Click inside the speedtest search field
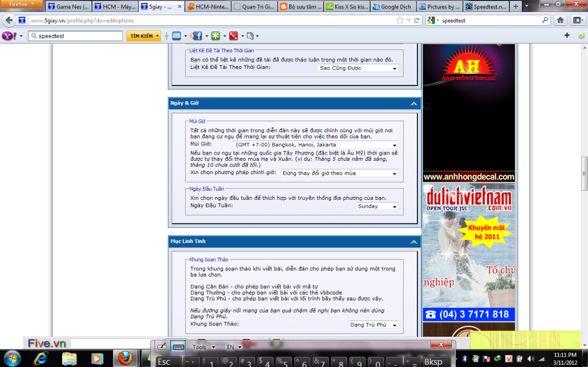This screenshot has height=367, width=588. click(75, 35)
